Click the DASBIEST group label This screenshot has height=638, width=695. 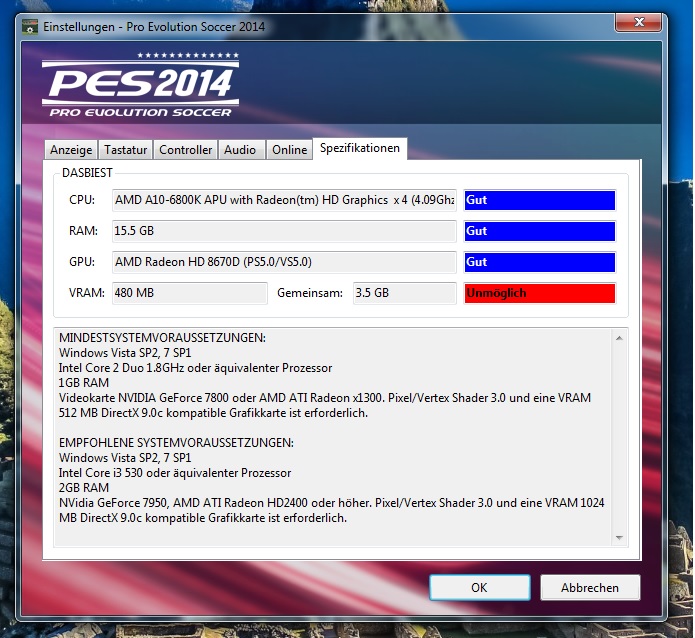[x=87, y=173]
